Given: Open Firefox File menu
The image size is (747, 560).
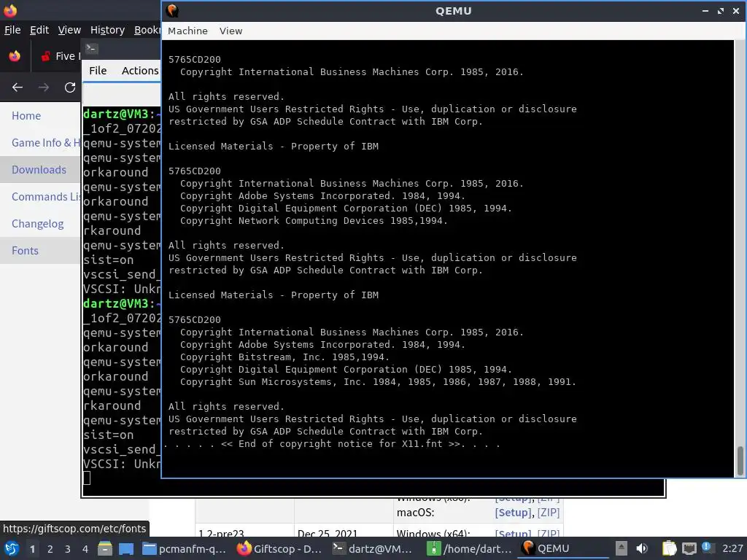Looking at the screenshot, I should click(12, 30).
